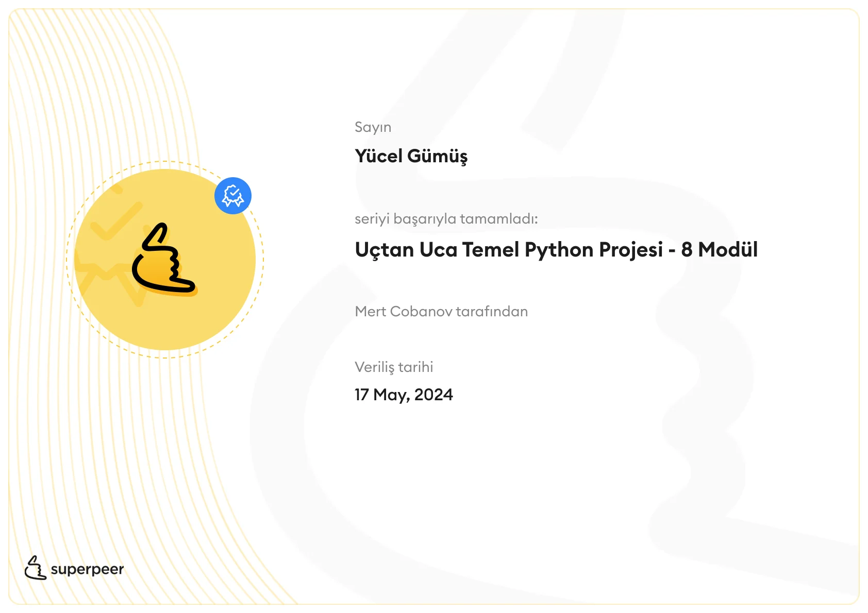Click the recipient name "Yücel Gümüş"
Screen dimensions: 868x613
click(411, 156)
